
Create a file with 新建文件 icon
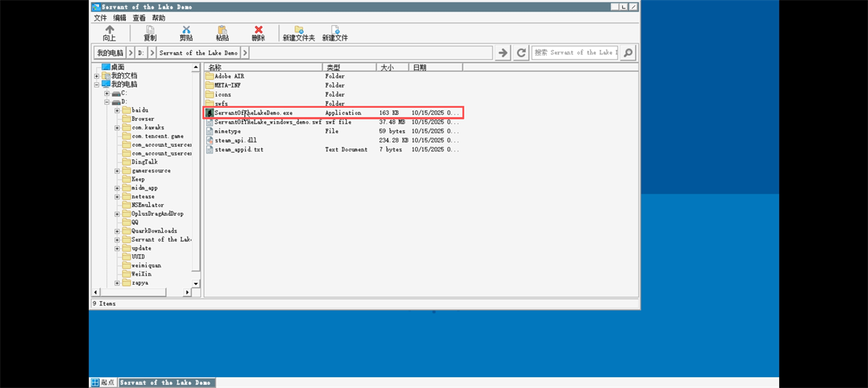[x=335, y=30]
